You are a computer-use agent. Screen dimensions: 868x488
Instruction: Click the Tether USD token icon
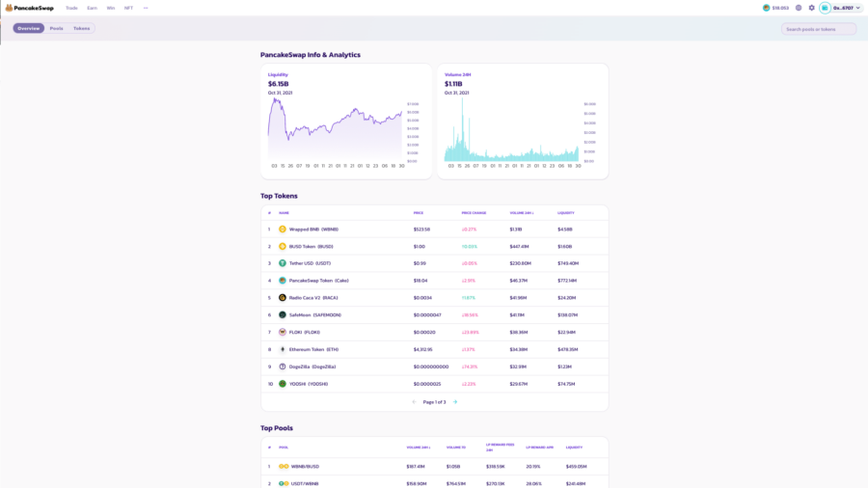click(283, 263)
